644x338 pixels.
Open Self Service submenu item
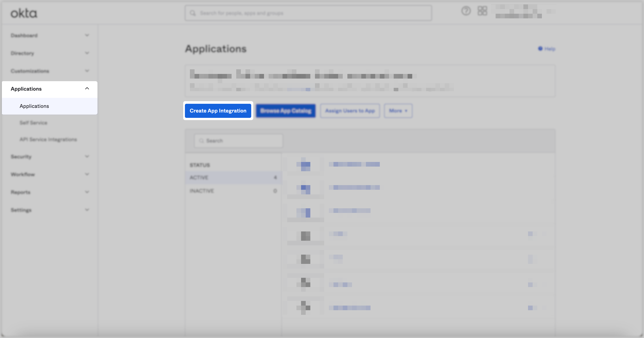point(34,123)
